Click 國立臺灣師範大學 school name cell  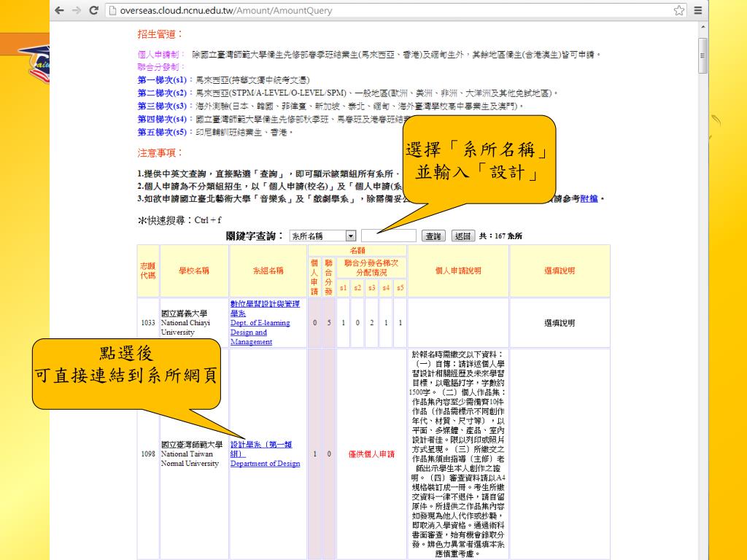194,454
